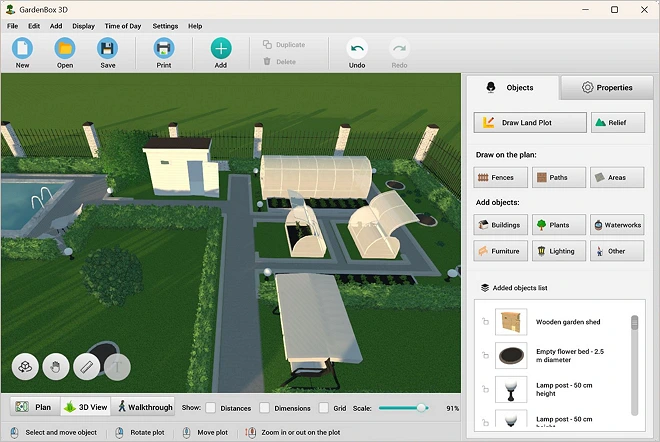
Task: Open the Time of Day menu
Action: 123,26
